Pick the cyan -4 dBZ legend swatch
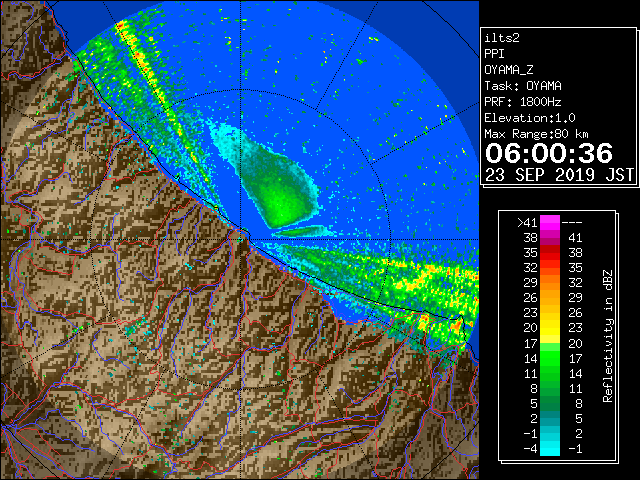Viewport: 640px width, 480px height. tap(550, 448)
